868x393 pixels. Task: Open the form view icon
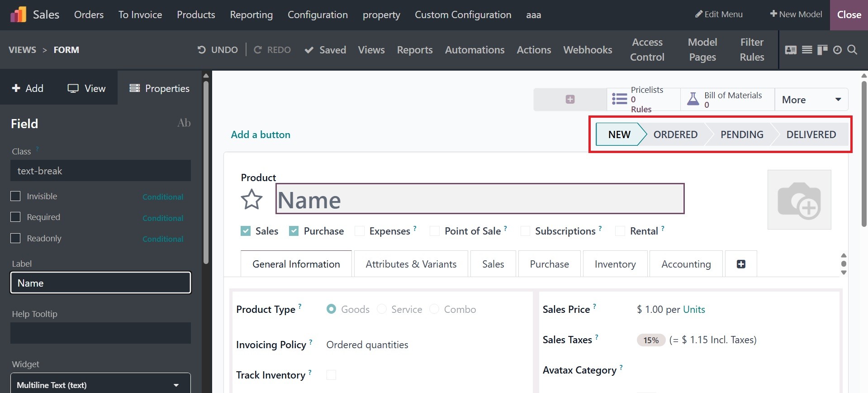(x=791, y=50)
